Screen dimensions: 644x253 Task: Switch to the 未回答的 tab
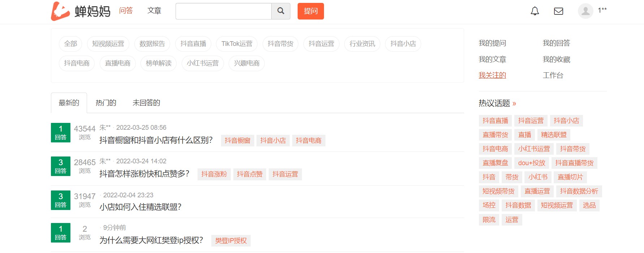click(146, 103)
